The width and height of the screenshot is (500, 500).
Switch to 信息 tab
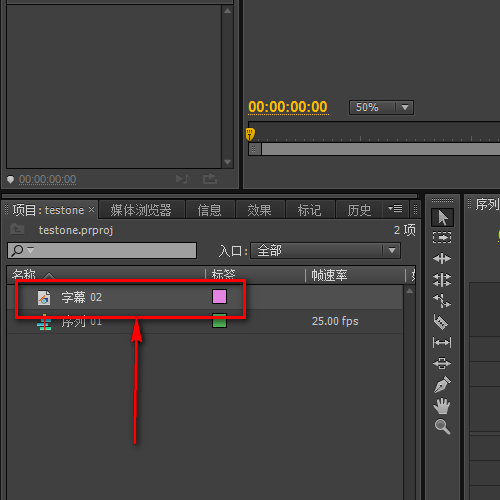[x=210, y=210]
